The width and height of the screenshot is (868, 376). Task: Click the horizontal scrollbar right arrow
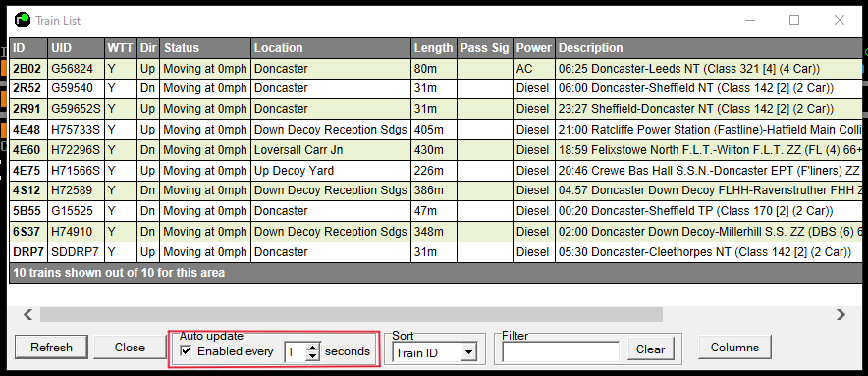coord(841,315)
